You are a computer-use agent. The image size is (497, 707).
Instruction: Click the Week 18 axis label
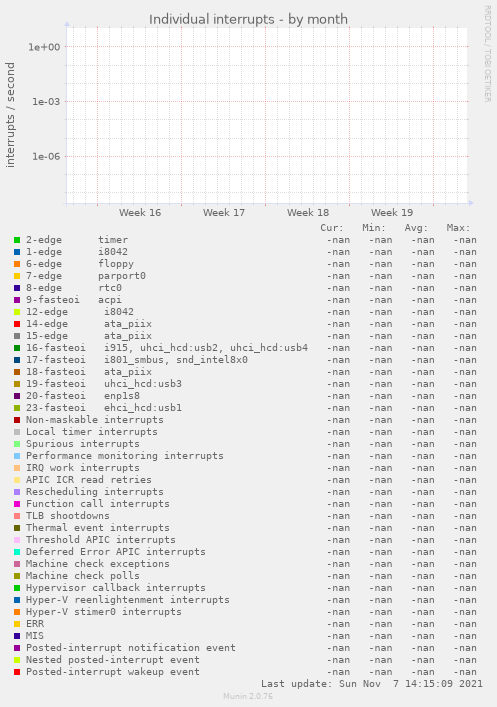pyautogui.click(x=308, y=212)
